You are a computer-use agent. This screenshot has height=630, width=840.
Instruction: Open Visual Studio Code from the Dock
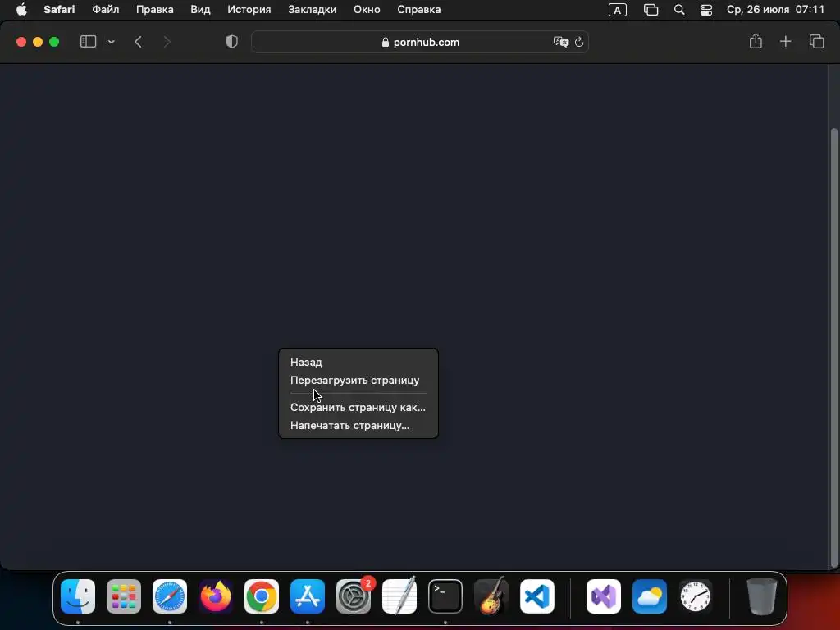pos(536,596)
